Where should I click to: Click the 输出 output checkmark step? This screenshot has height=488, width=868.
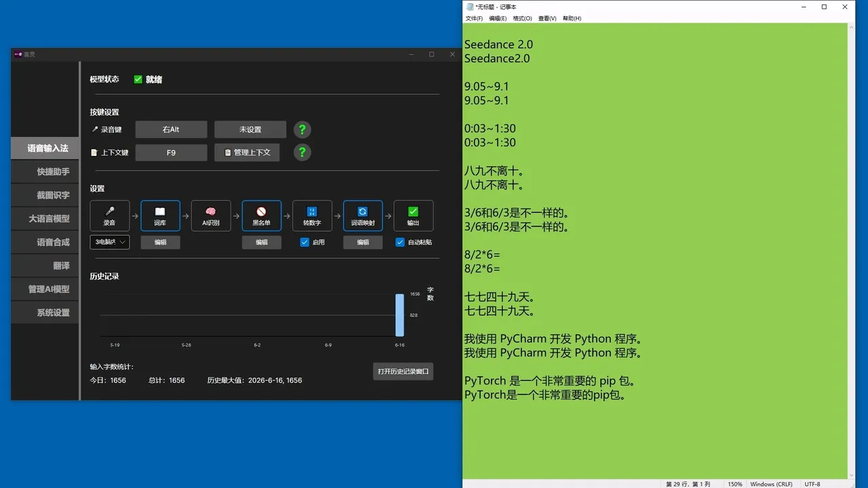[413, 216]
